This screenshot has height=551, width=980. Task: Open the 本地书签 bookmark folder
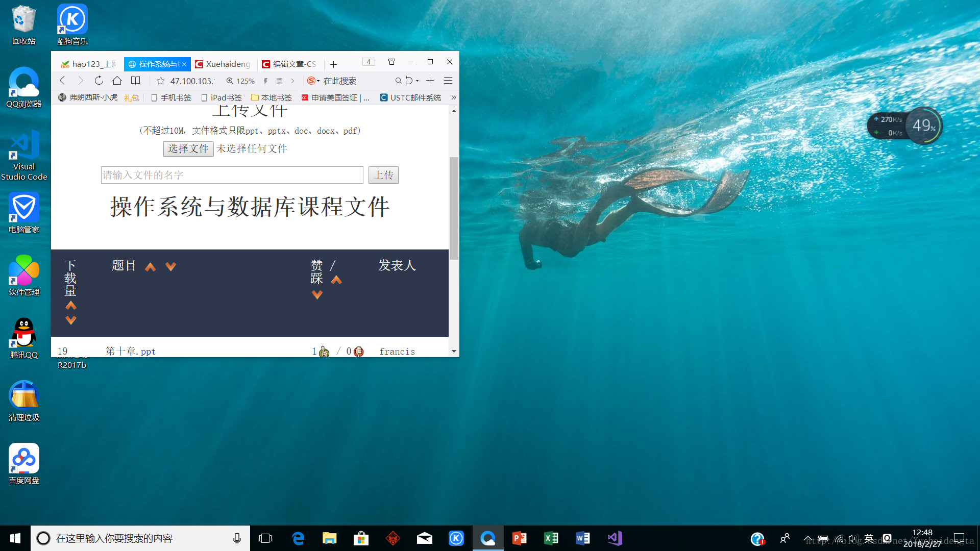(x=271, y=97)
